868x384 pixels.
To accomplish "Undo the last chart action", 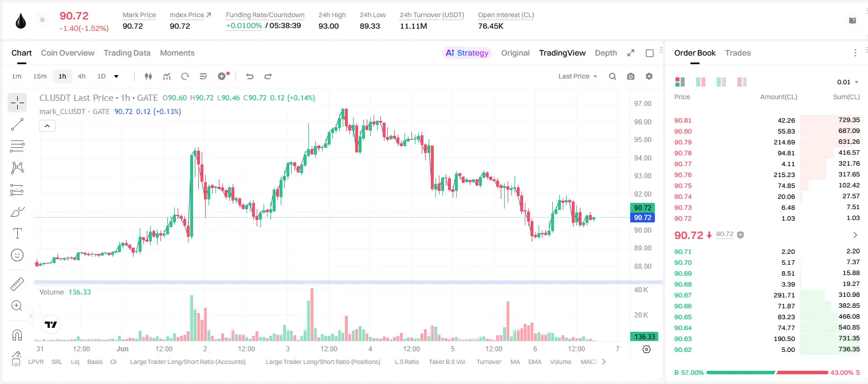I will [250, 76].
